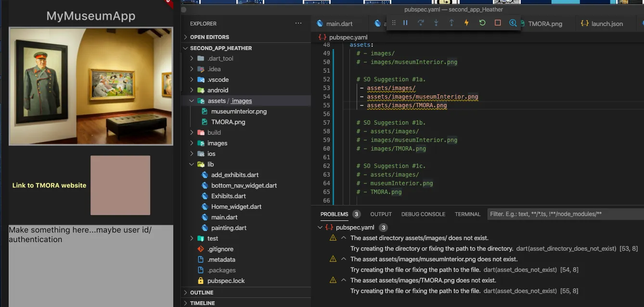Switch to the TERMINAL panel tab
Screen dimensions: 644x307
pos(467,214)
